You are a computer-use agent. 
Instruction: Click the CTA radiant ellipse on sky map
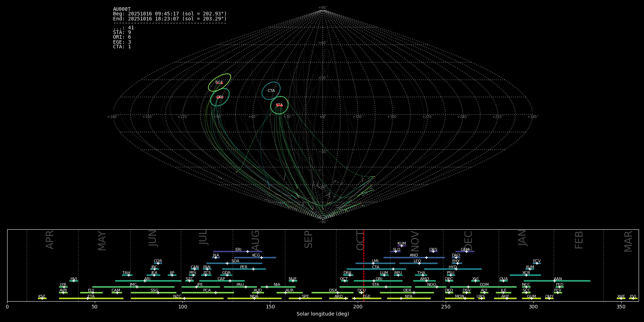click(x=271, y=91)
